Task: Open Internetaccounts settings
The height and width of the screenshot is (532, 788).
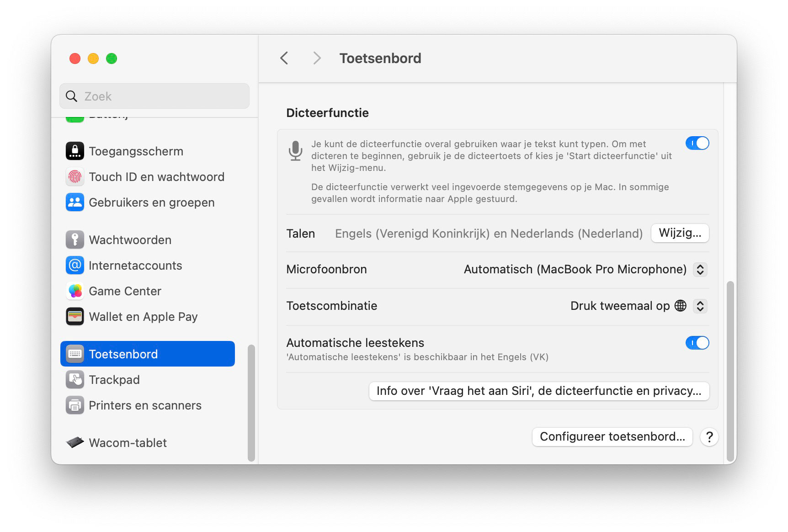Action: click(147, 265)
